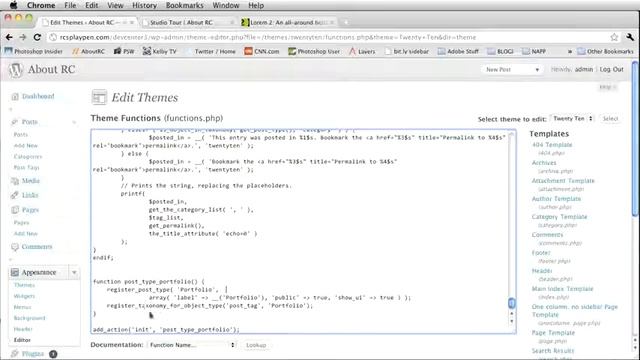Open Page Template file

pos(553,333)
